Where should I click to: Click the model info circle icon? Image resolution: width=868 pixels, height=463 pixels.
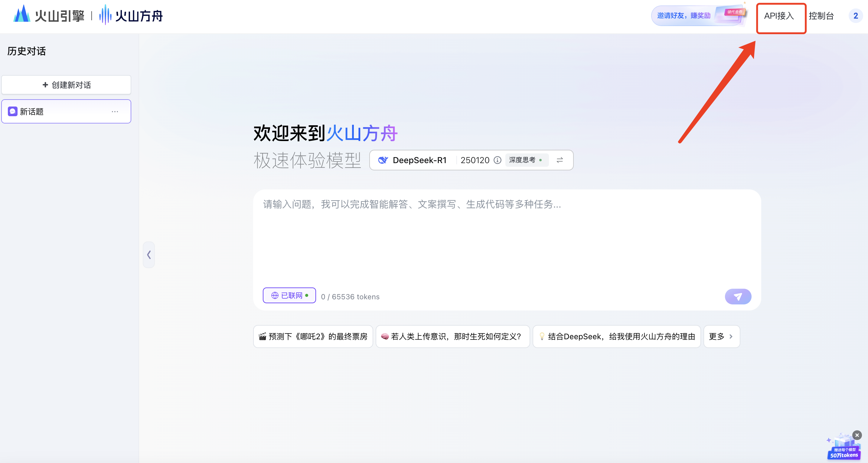point(497,160)
